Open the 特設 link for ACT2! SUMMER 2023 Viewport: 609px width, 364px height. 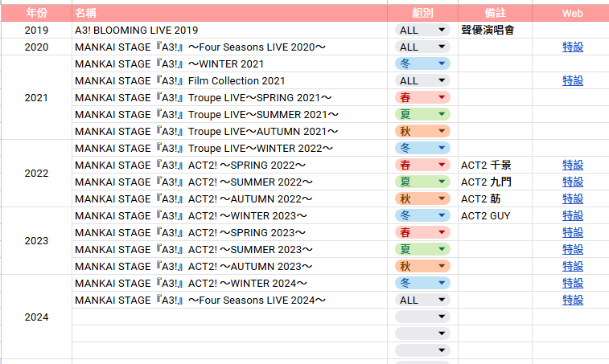click(573, 250)
